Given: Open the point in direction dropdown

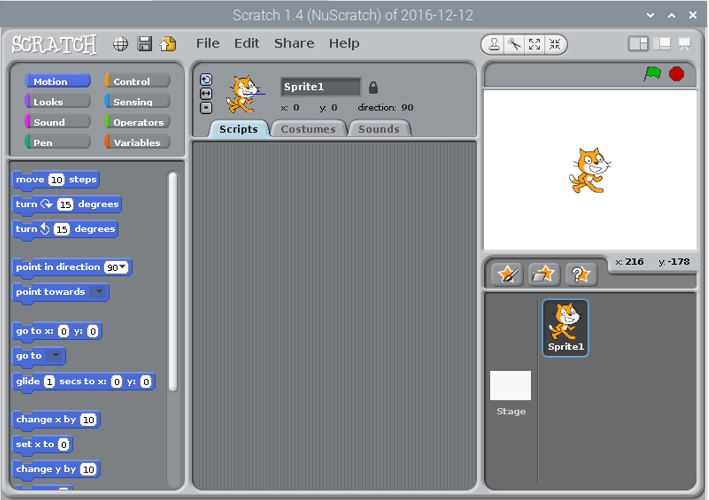Looking at the screenshot, I should point(124,268).
